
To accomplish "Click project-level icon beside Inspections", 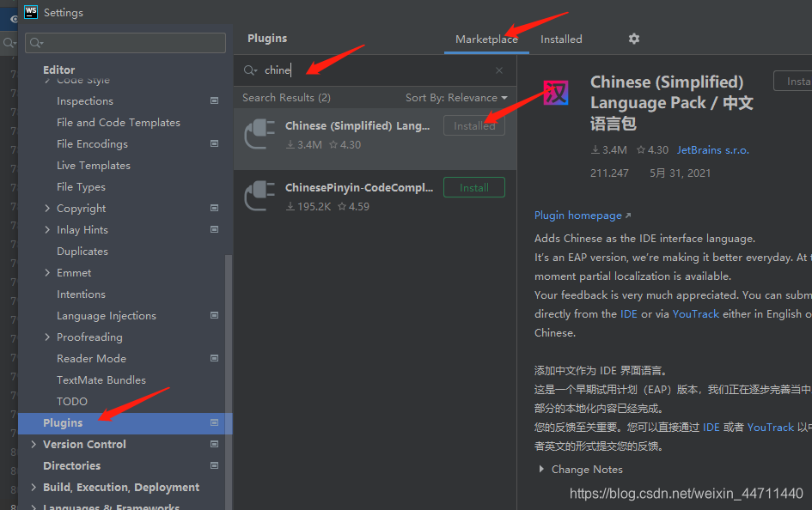I will pos(215,100).
